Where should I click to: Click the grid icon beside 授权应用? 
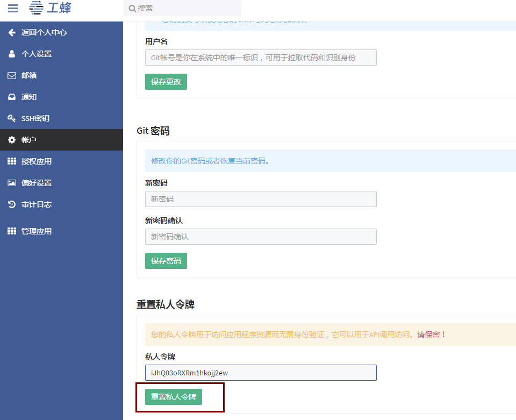pos(12,161)
